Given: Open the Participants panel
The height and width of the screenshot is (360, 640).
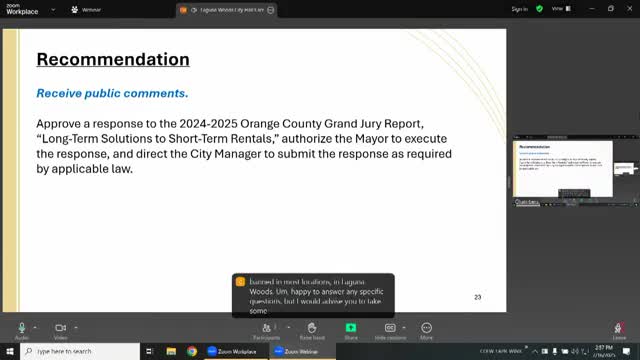Looking at the screenshot, I should click(267, 331).
